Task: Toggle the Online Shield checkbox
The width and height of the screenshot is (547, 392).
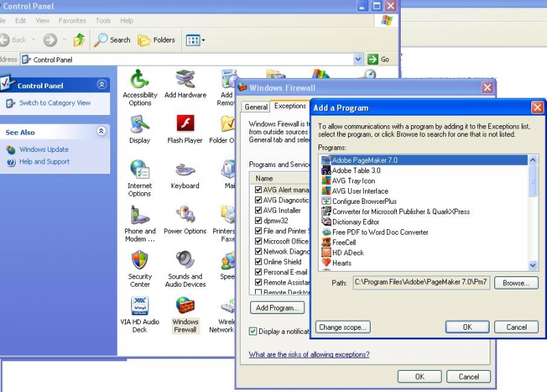Action: 258,262
